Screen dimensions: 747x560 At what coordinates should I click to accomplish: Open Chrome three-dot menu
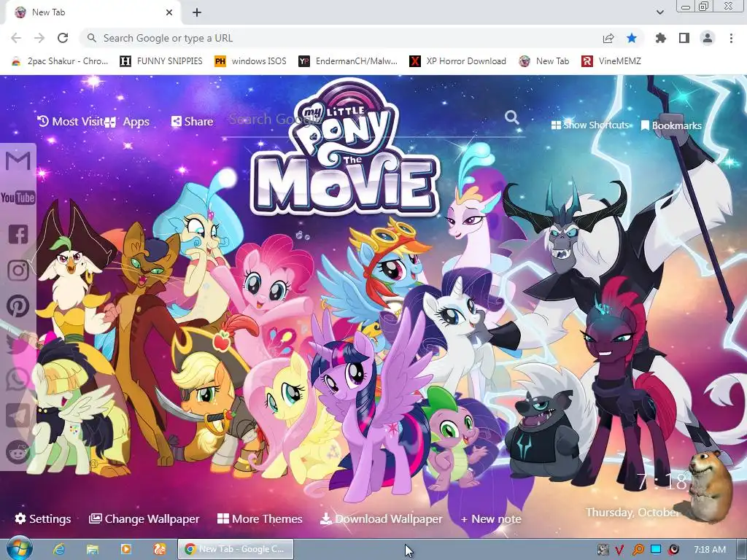pyautogui.click(x=731, y=38)
